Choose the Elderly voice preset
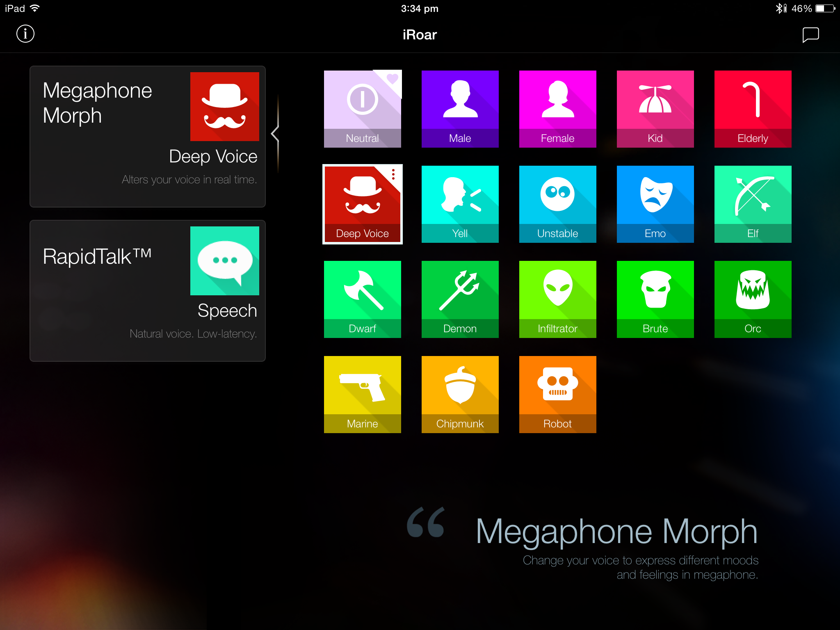Viewport: 840px width, 630px height. point(753,109)
